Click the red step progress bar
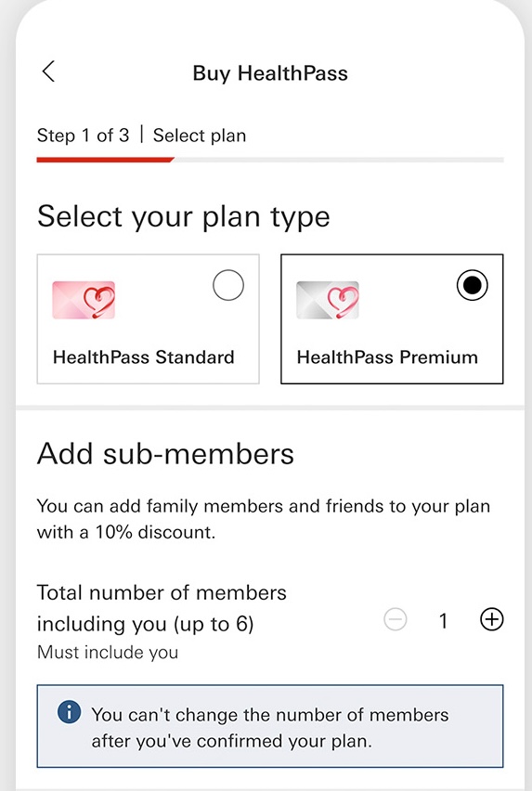This screenshot has width=532, height=791. tap(106, 160)
